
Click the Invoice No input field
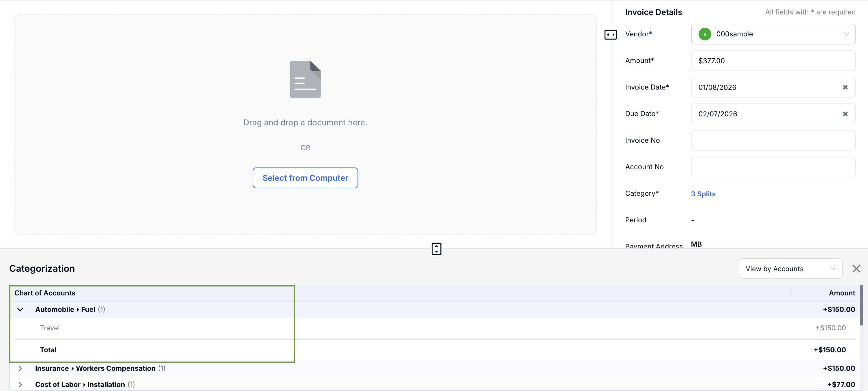(x=773, y=140)
